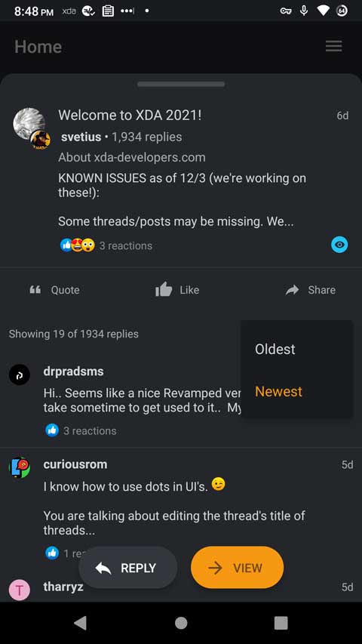Open curiousrom avatar icon

coord(20,467)
